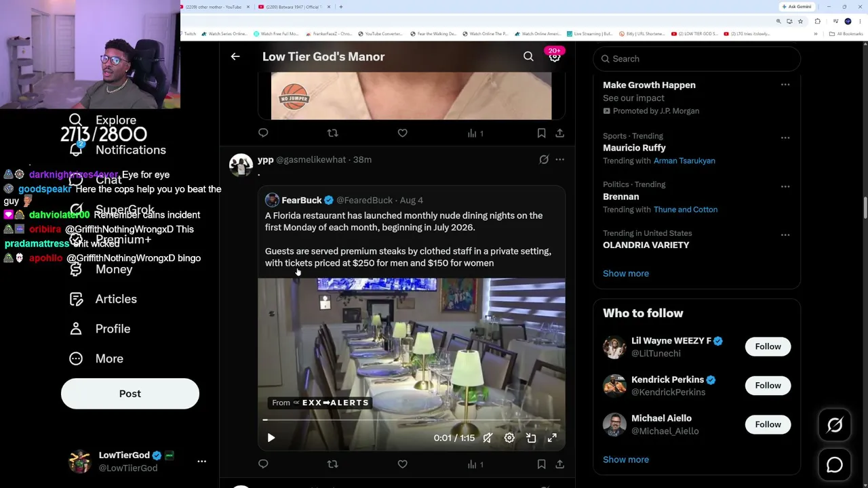Image resolution: width=868 pixels, height=488 pixels.
Task: Follow Michael Aiello
Action: (768, 424)
